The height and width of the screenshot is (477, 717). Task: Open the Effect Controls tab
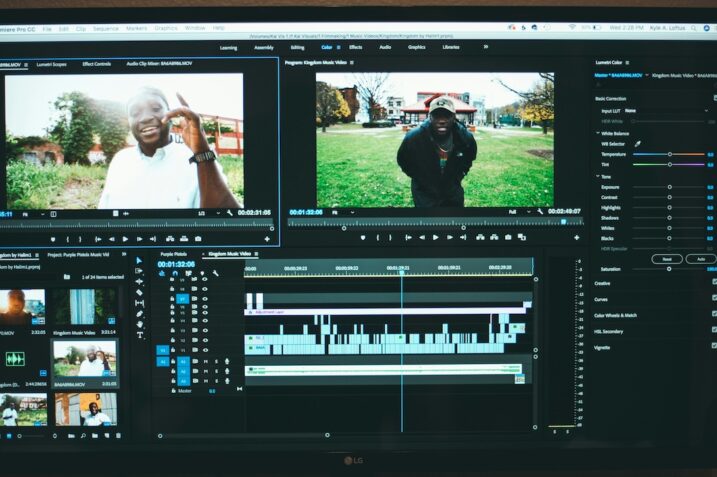click(96, 64)
